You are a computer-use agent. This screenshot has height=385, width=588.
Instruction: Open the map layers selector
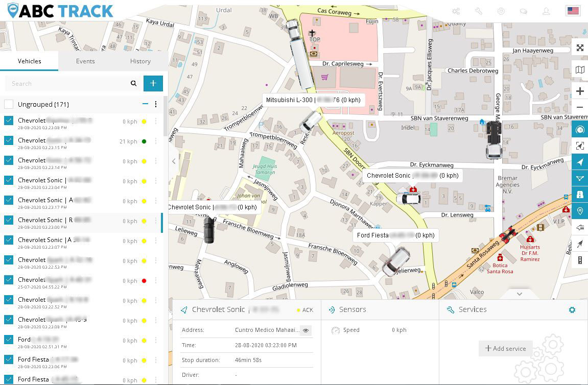(580, 70)
